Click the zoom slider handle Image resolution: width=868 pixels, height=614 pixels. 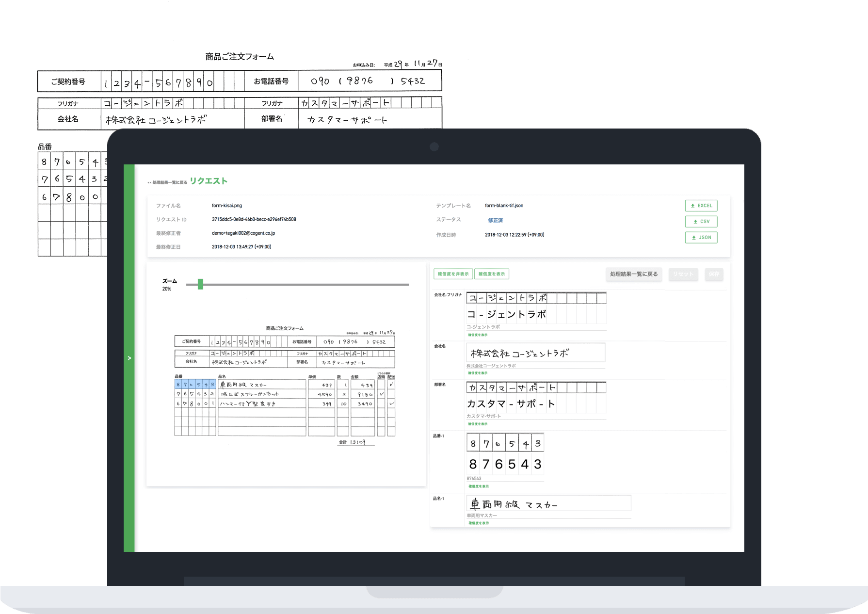pos(200,284)
